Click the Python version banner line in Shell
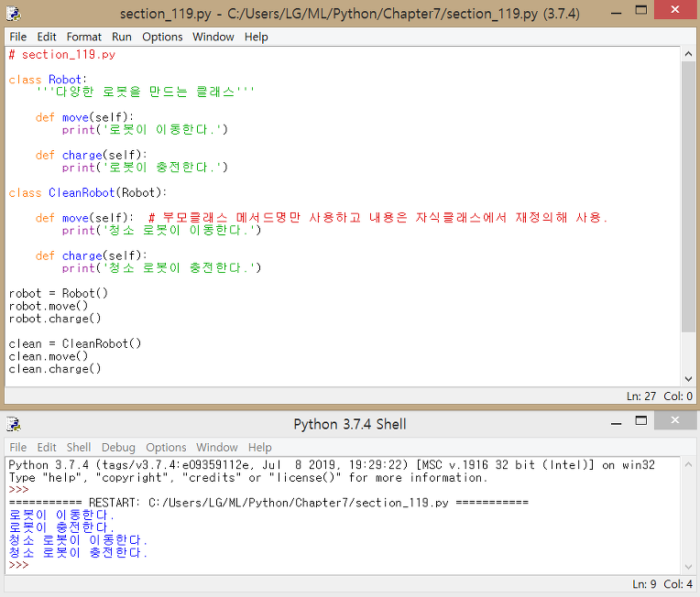 click(x=332, y=465)
